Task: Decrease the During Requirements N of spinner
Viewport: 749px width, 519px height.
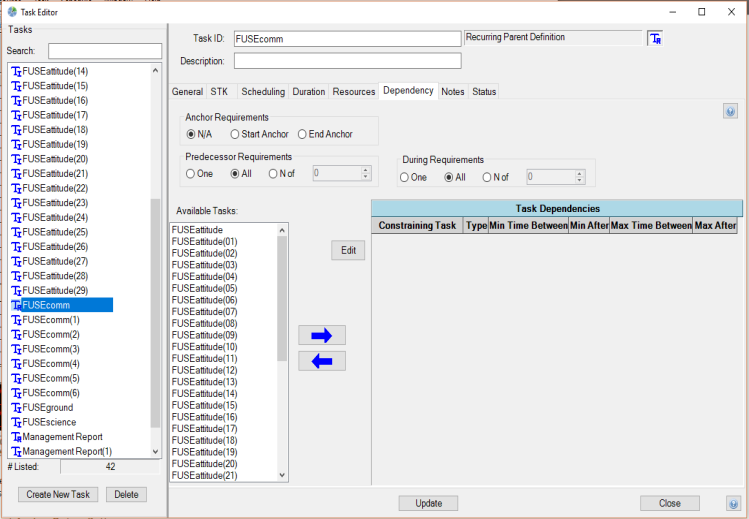Action: click(x=580, y=181)
